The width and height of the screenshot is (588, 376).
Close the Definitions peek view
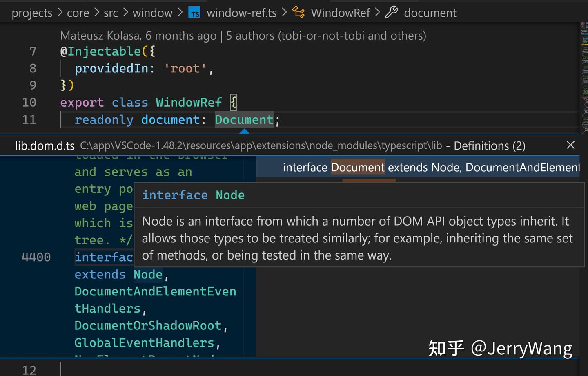tap(570, 145)
